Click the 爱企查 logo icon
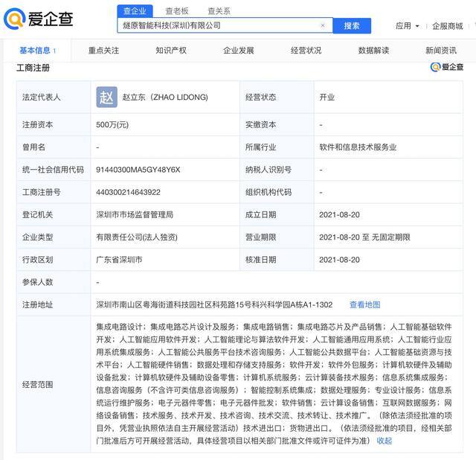 coord(14,19)
